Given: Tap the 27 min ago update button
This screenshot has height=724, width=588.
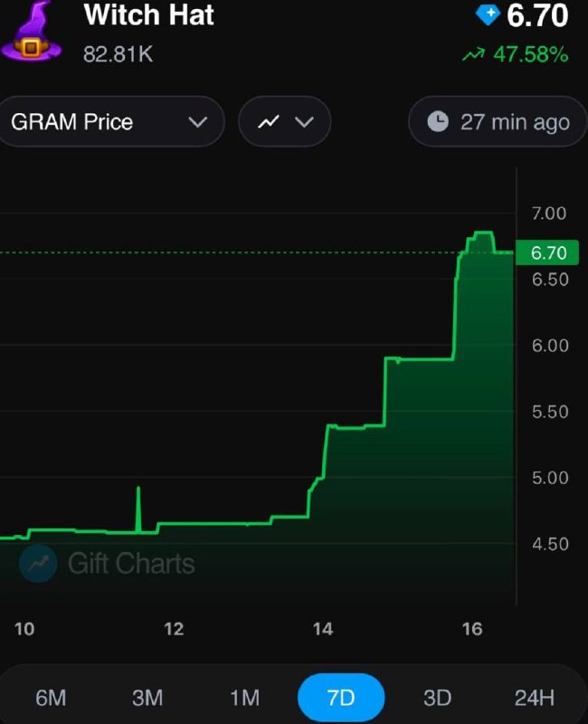Looking at the screenshot, I should (x=498, y=122).
